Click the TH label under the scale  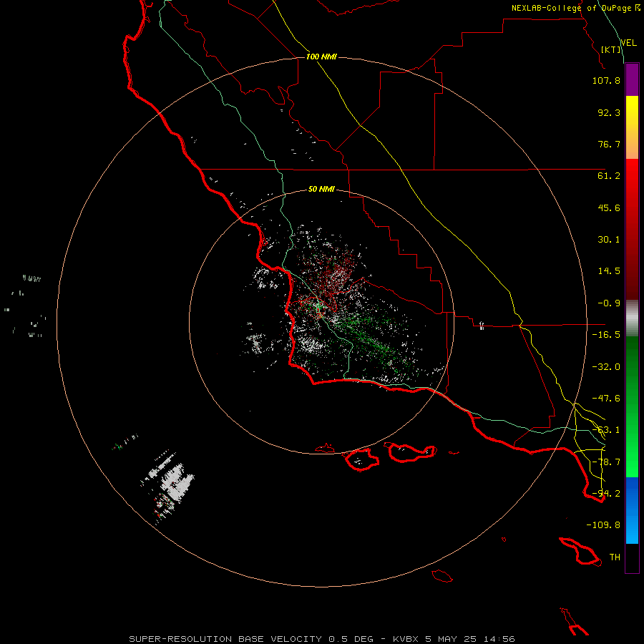(x=615, y=557)
